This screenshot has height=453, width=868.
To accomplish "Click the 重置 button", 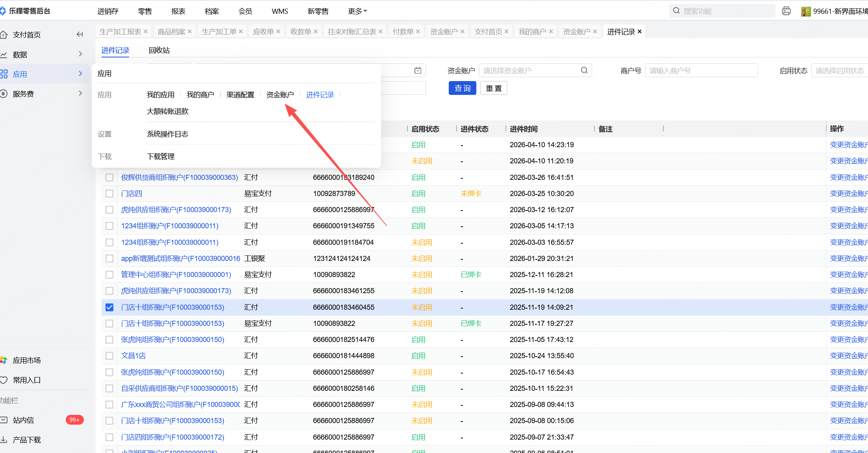I will pyautogui.click(x=494, y=88).
